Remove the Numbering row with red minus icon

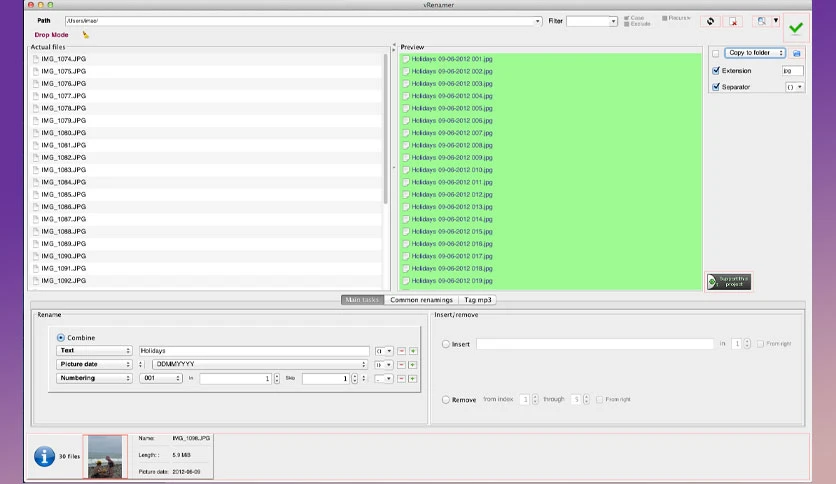coord(401,378)
